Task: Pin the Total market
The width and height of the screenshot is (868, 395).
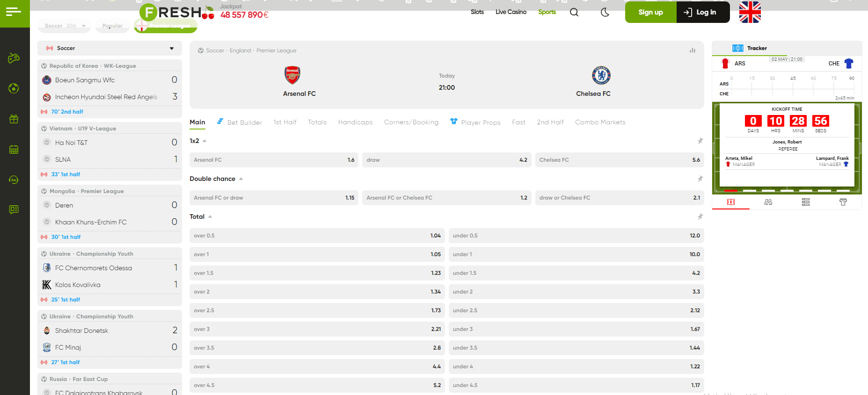Action: [700, 216]
